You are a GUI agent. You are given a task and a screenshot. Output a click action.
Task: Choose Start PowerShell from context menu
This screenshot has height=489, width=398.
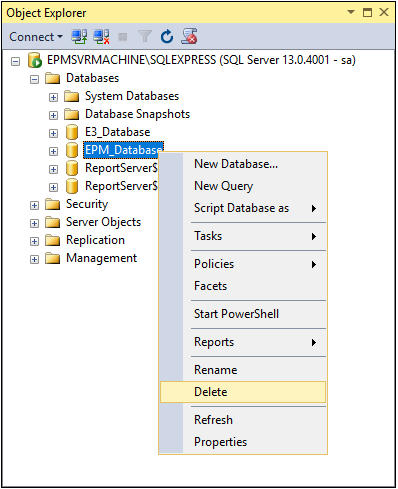[243, 314]
